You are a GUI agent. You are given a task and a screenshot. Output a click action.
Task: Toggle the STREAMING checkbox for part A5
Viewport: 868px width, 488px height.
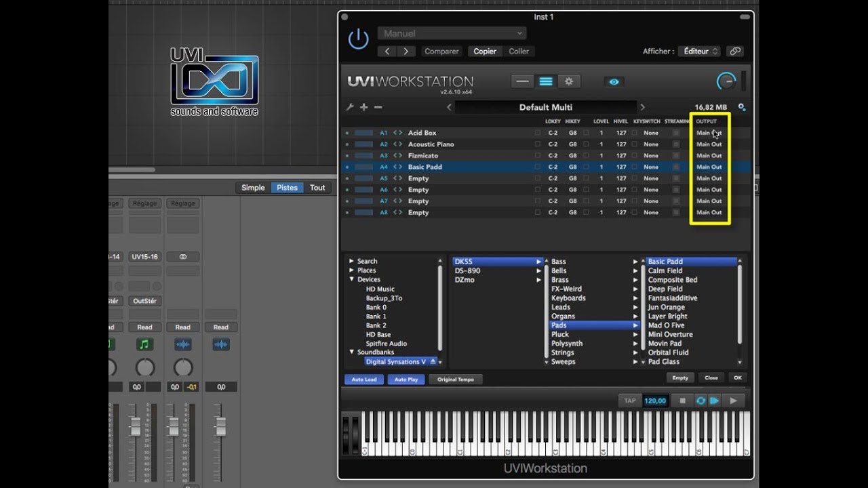click(x=675, y=178)
